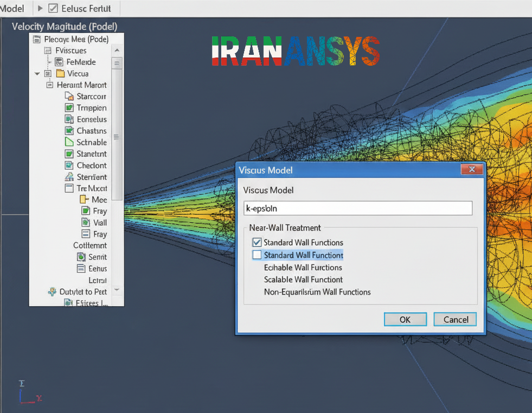Image resolution: width=532 pixels, height=413 pixels.
Task: Open the Model tab at top
Action: pos(12,9)
